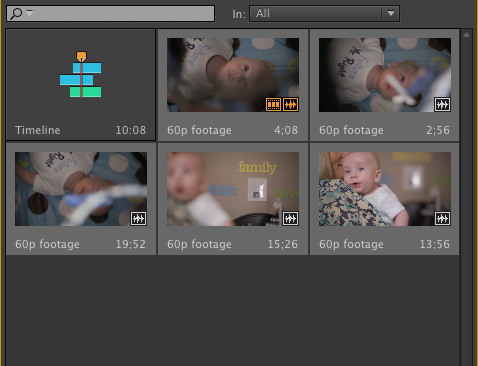Focus the search text field

pyautogui.click(x=110, y=14)
